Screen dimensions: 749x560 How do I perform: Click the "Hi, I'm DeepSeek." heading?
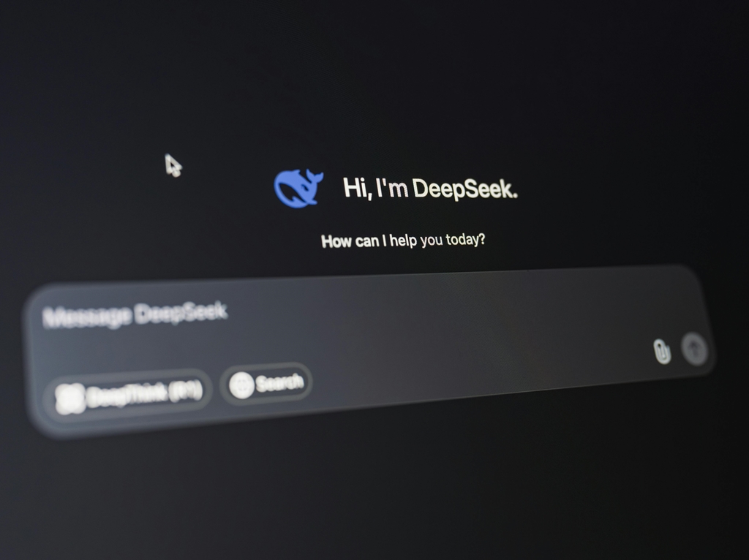click(x=430, y=189)
